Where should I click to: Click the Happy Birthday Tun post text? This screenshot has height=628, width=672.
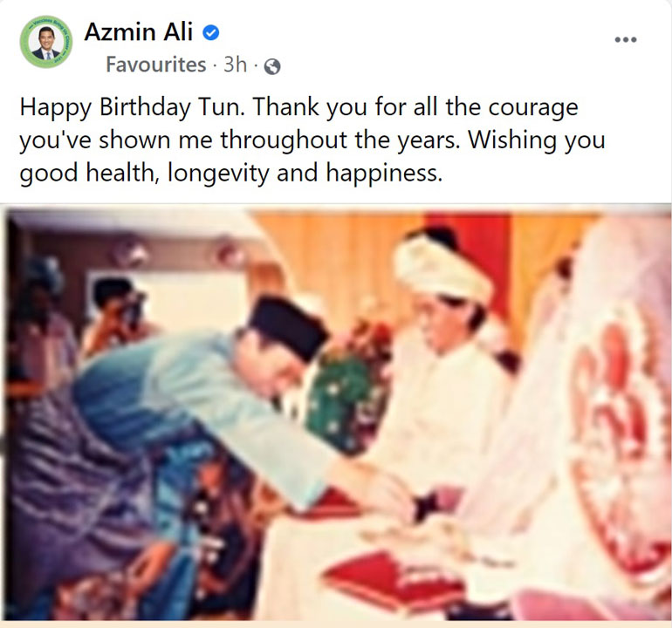(x=312, y=140)
